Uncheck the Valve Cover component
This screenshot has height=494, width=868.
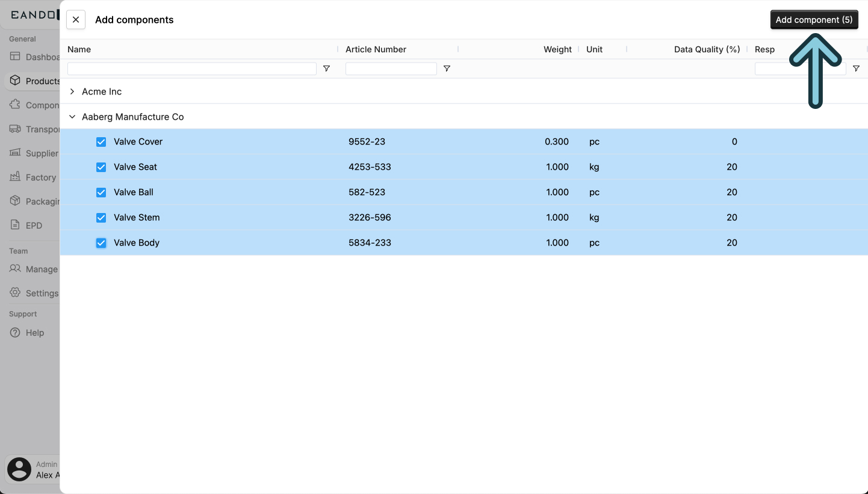101,141
